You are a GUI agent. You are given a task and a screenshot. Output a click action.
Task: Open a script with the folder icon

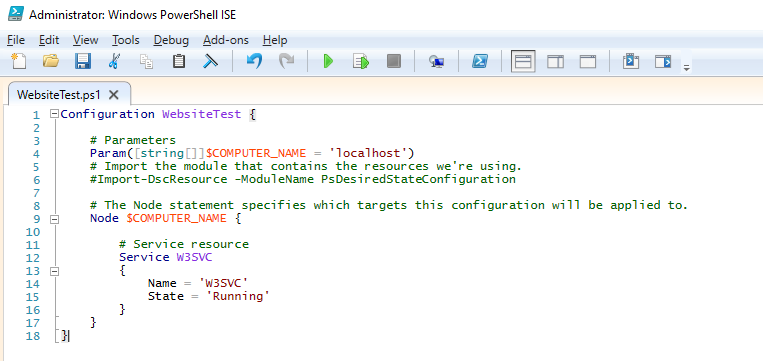(51, 61)
